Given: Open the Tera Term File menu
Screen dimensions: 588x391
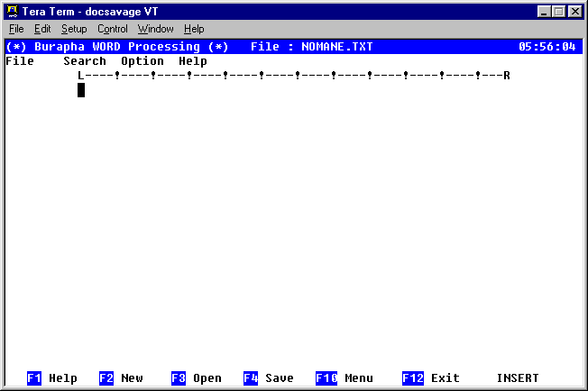Looking at the screenshot, I should [x=16, y=29].
